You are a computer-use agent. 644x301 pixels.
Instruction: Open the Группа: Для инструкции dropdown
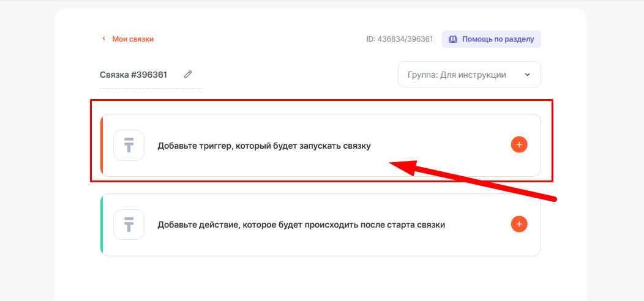pos(456,75)
